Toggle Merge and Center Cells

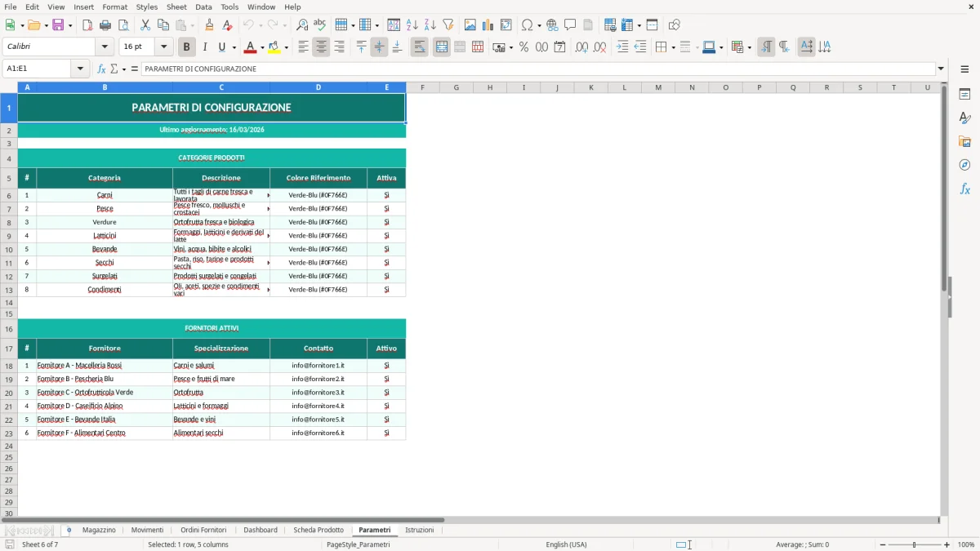pyautogui.click(x=441, y=47)
